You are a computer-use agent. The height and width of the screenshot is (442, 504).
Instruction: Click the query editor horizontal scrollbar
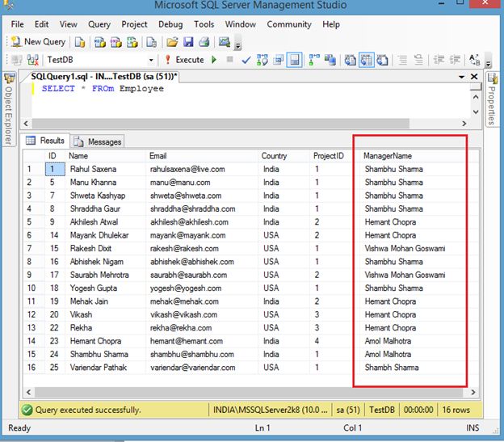tap(220, 124)
